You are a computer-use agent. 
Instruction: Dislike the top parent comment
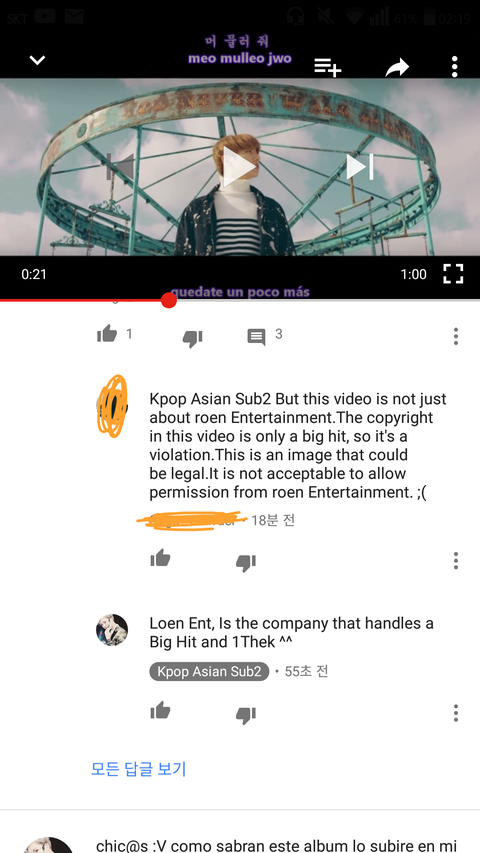pyautogui.click(x=192, y=338)
